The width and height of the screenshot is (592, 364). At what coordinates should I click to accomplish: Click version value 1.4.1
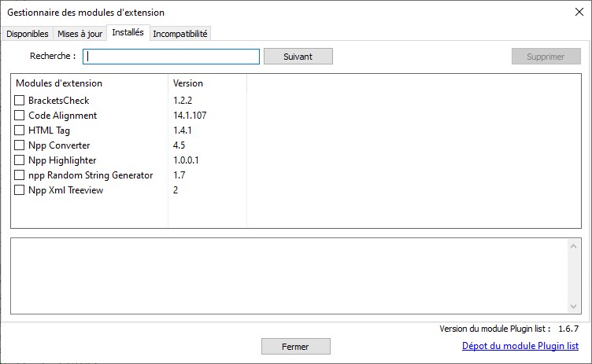183,131
